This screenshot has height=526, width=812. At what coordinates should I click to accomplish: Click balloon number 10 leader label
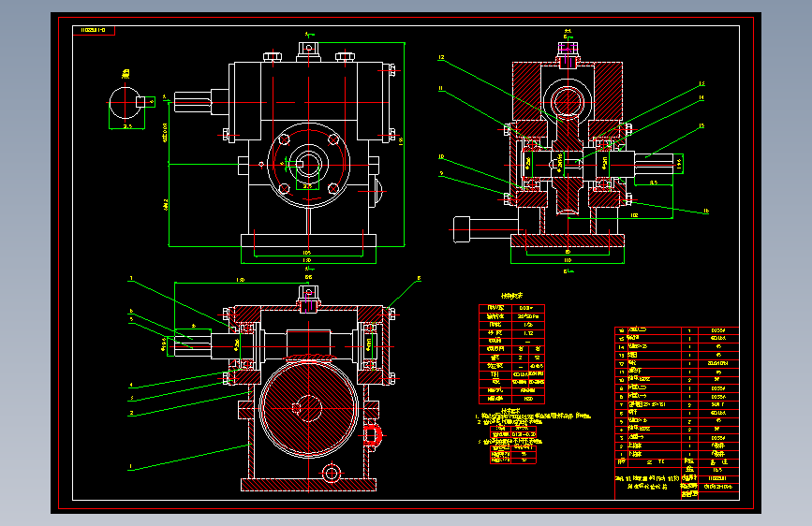click(441, 156)
